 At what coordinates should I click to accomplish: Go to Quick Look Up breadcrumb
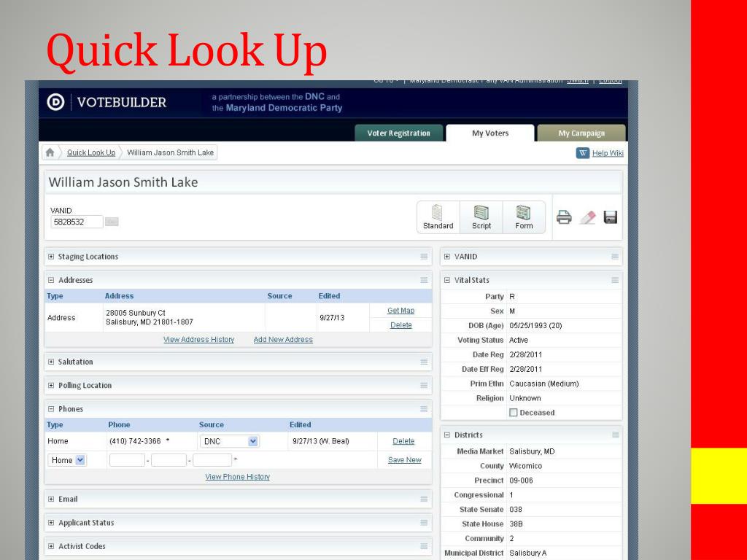[91, 152]
